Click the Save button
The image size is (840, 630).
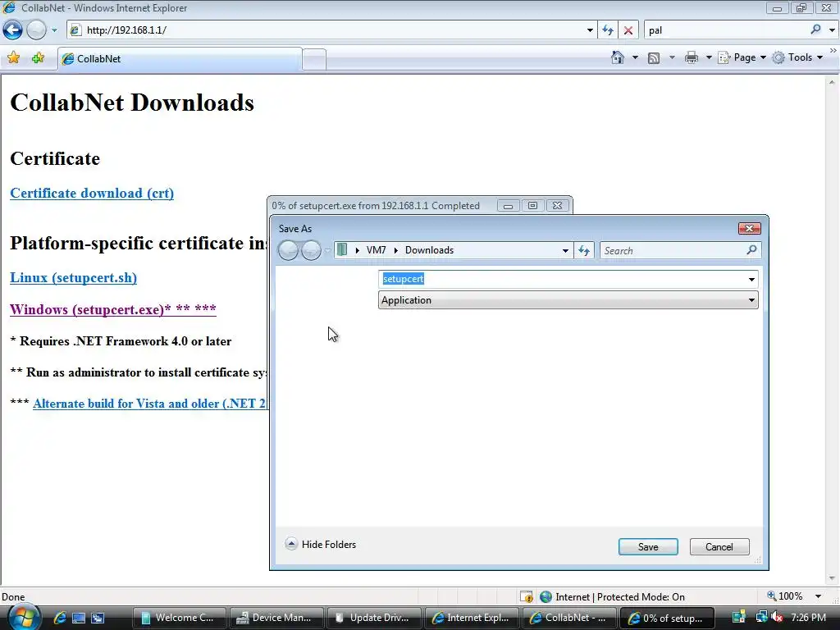[x=648, y=546]
